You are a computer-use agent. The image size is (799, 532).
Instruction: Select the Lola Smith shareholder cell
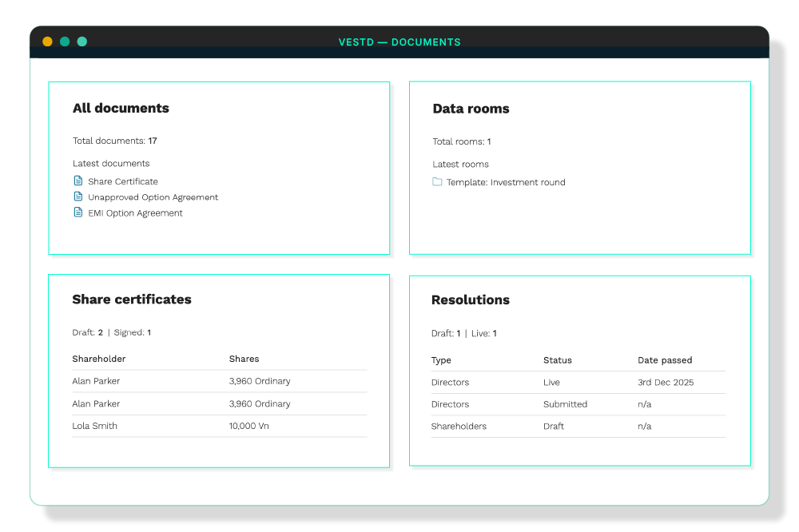[95, 426]
